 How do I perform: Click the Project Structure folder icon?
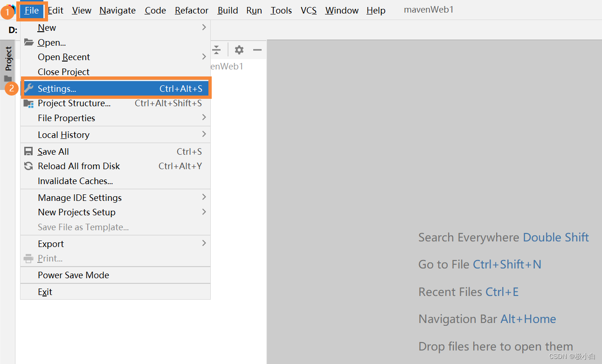28,103
